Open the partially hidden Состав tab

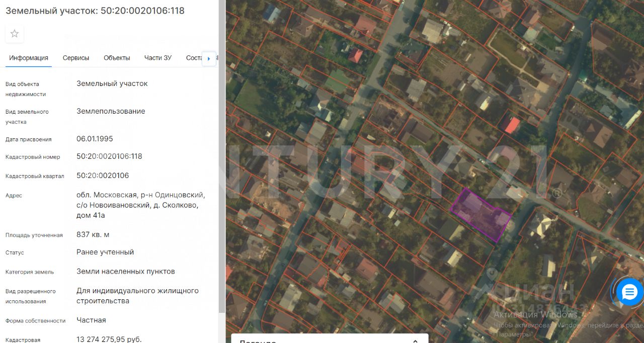click(x=194, y=58)
